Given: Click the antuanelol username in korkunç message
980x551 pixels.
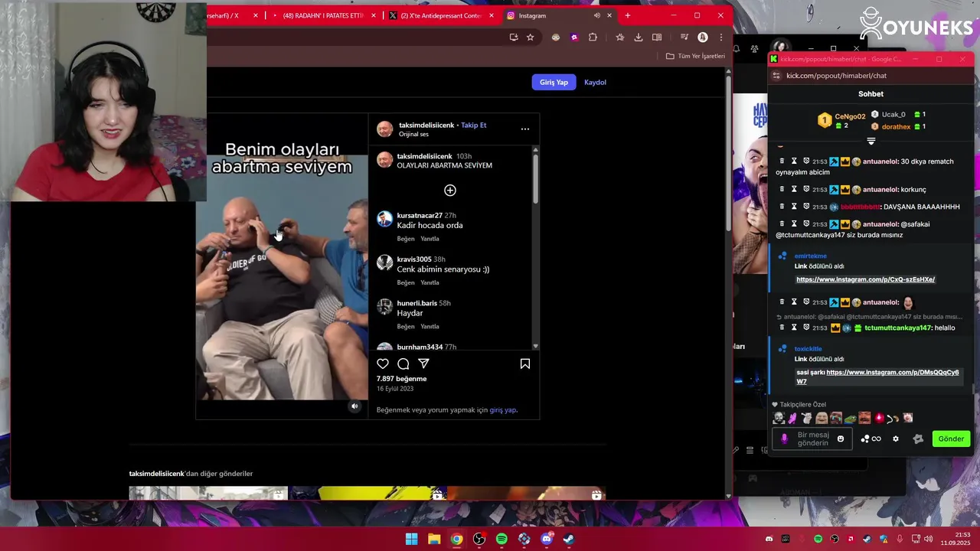Looking at the screenshot, I should (x=880, y=190).
